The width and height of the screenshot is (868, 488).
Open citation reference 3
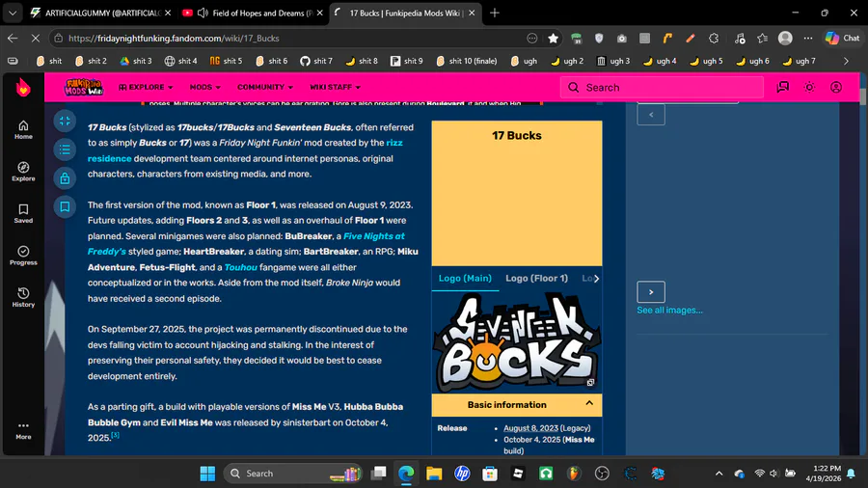pyautogui.click(x=115, y=435)
